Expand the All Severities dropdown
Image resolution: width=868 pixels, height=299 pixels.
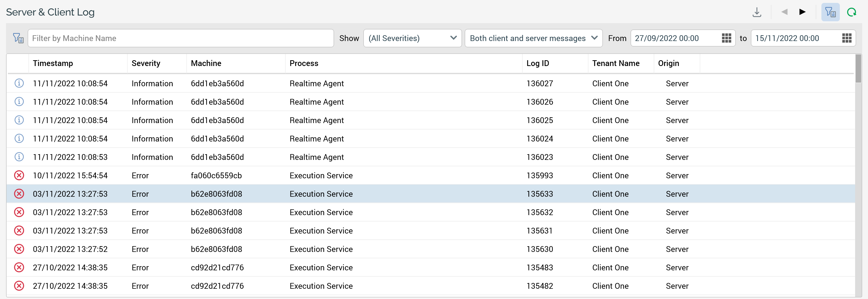[412, 38]
